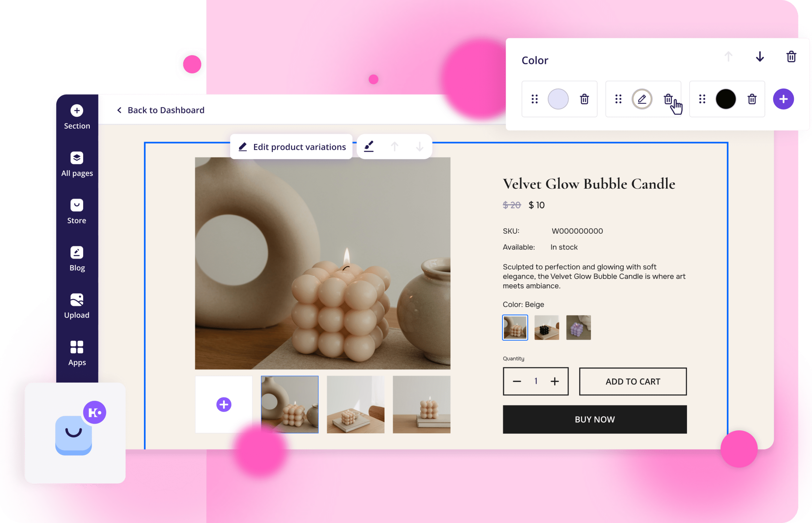Click the crossed-out $20 price
Viewport: 812px width, 523px height.
click(x=511, y=205)
